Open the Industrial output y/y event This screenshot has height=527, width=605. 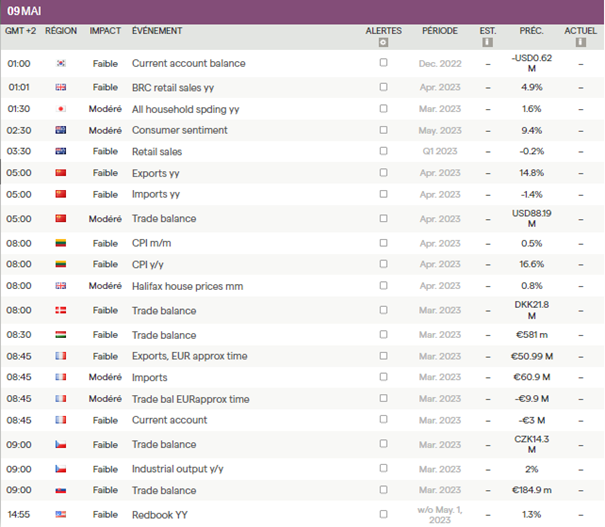[x=178, y=469]
